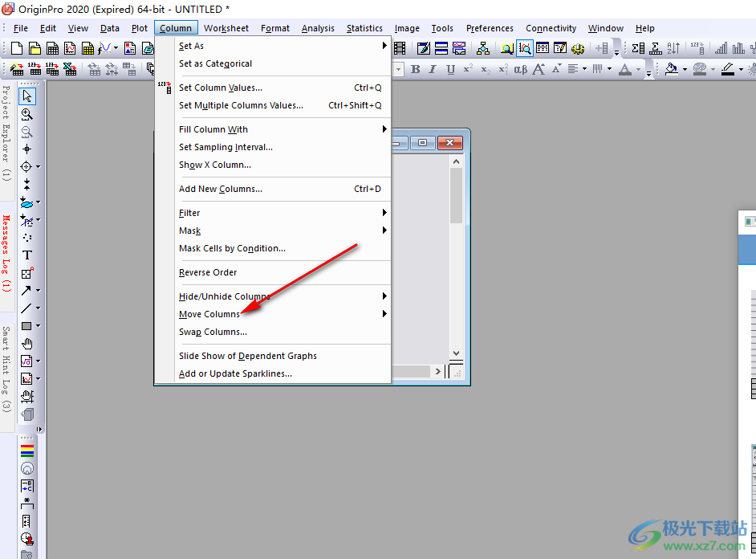Viewport: 756px width, 559px height.
Task: Choose Set Multiple Columns Values
Action: (x=282, y=105)
